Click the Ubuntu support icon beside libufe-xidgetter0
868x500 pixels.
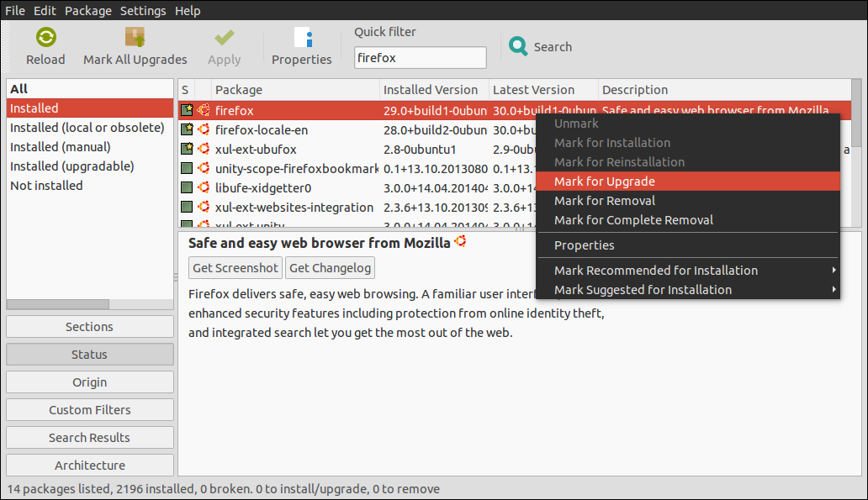204,187
